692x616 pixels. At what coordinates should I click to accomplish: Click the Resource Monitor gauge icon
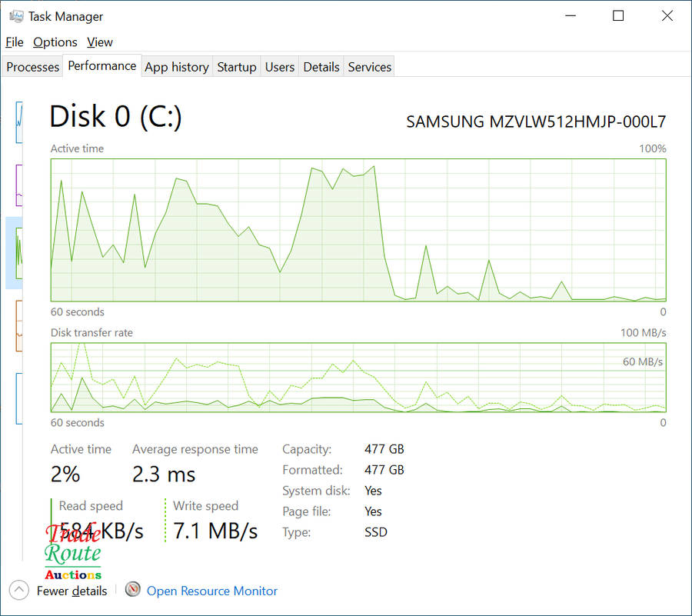click(x=133, y=590)
